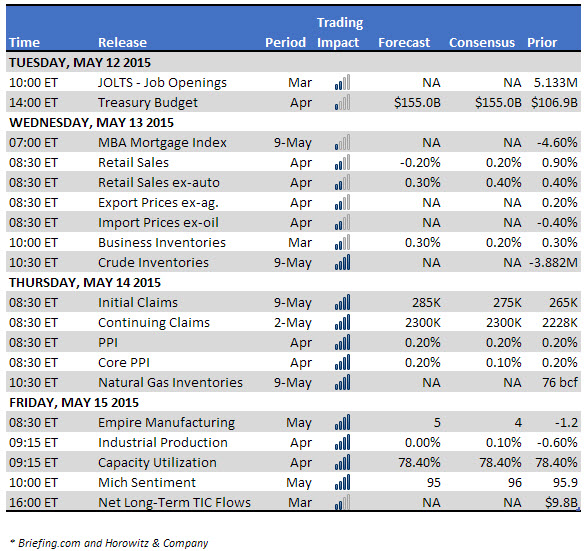Click the Crude Inventories impact bars icon
This screenshot has height=551, width=588.
pyautogui.click(x=342, y=262)
